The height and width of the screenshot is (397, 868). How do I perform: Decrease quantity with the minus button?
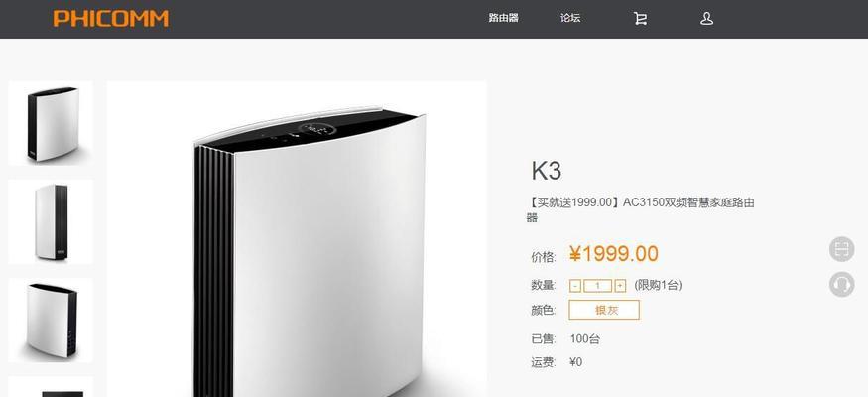click(x=575, y=286)
